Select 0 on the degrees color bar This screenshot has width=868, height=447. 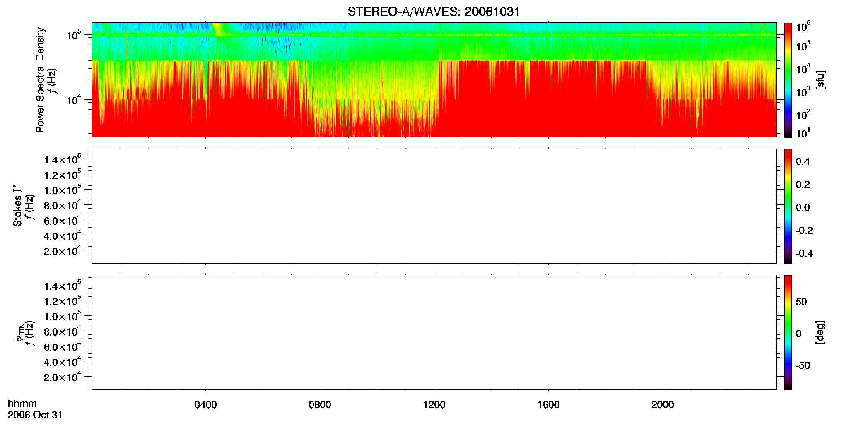pyautogui.click(x=798, y=334)
